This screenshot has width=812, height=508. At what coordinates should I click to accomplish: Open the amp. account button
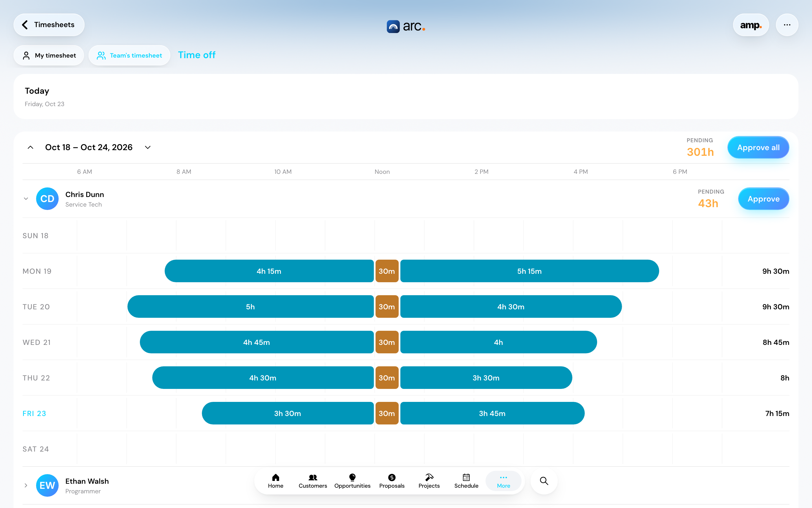point(751,25)
